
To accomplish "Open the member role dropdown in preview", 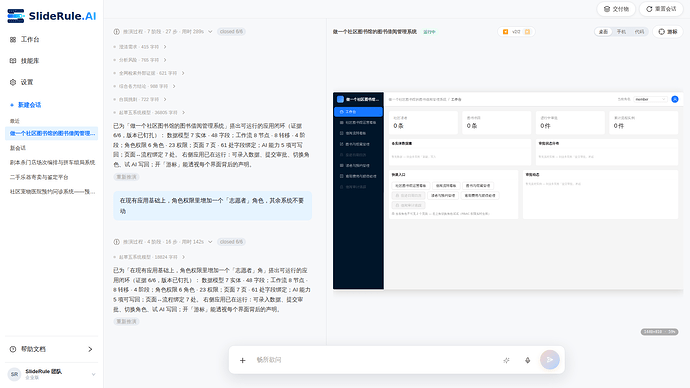I will point(650,99).
